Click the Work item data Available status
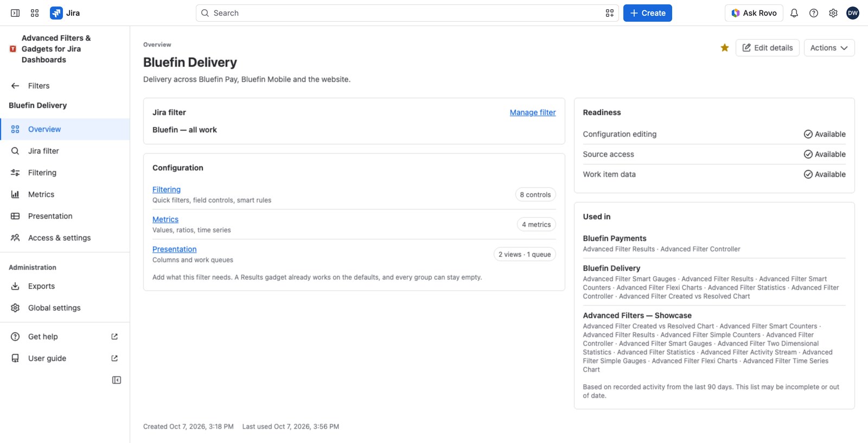 [x=825, y=174]
